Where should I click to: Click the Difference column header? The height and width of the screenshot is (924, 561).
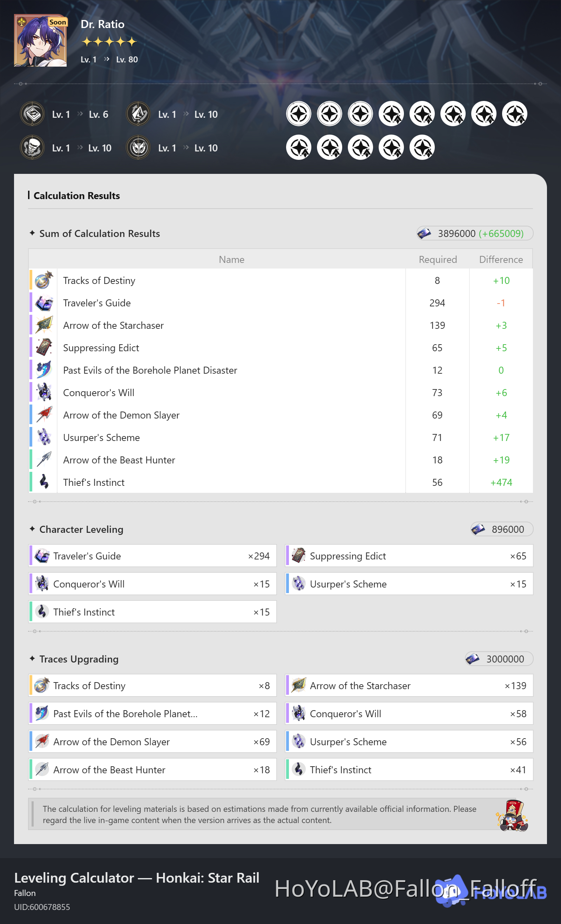tap(501, 259)
